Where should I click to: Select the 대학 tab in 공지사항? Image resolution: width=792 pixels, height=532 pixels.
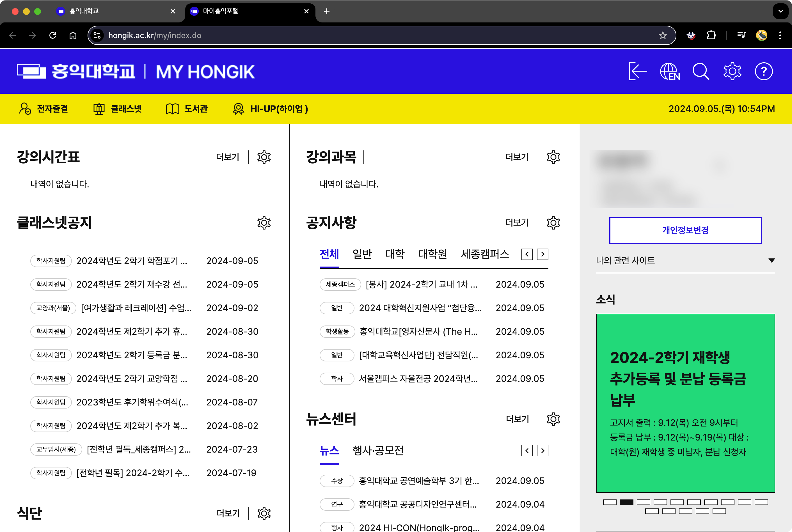395,254
